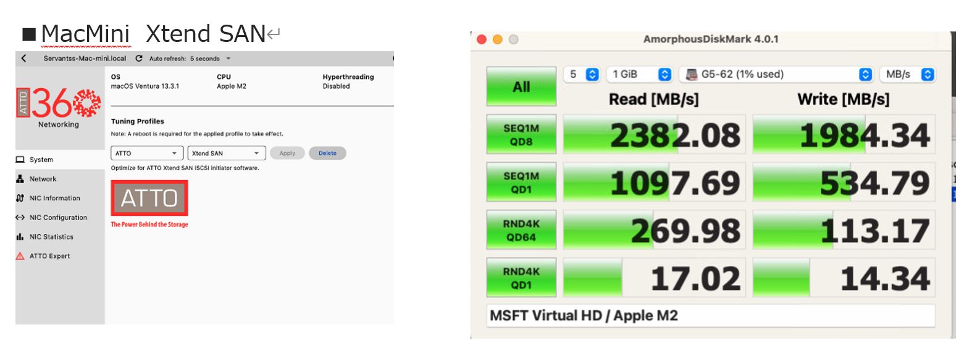Open the ATTO vendor profile dropdown

[x=147, y=153]
